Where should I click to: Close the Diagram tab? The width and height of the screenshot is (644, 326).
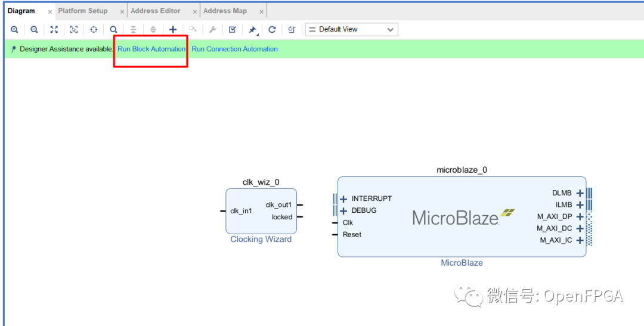tap(49, 12)
